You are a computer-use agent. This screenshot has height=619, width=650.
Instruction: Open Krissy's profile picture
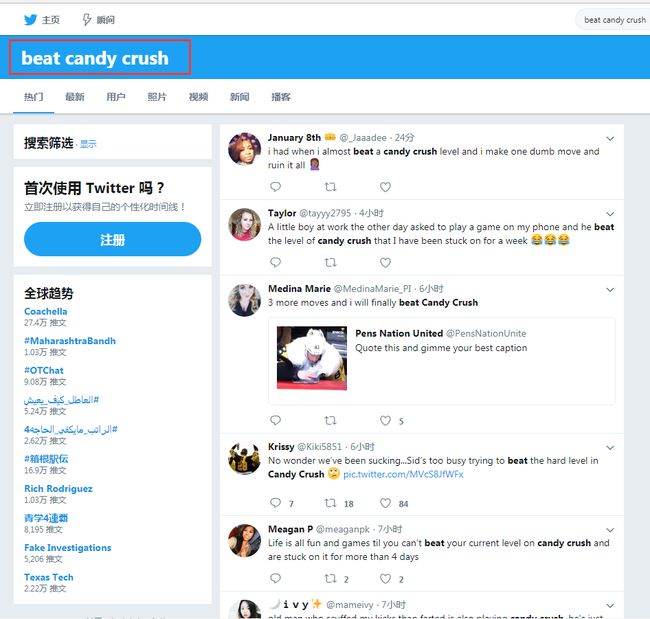(245, 458)
